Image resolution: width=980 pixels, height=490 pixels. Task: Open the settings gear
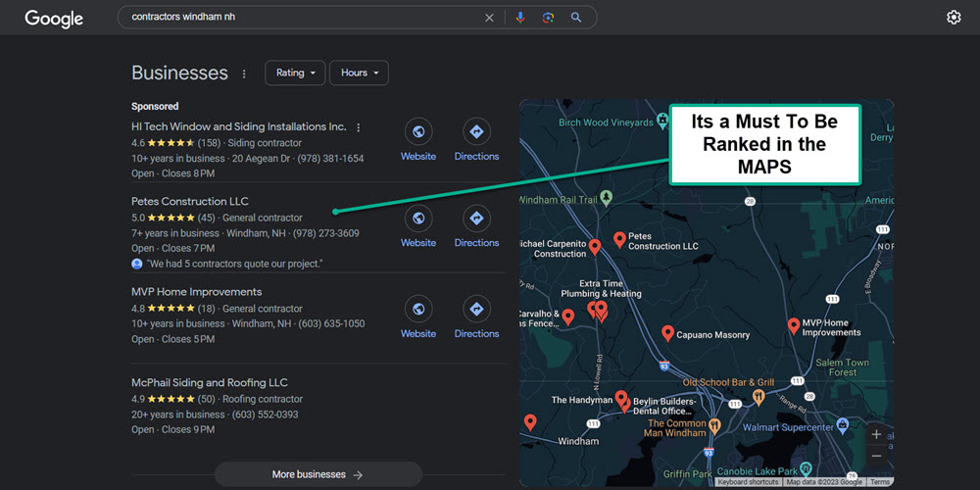click(x=954, y=18)
